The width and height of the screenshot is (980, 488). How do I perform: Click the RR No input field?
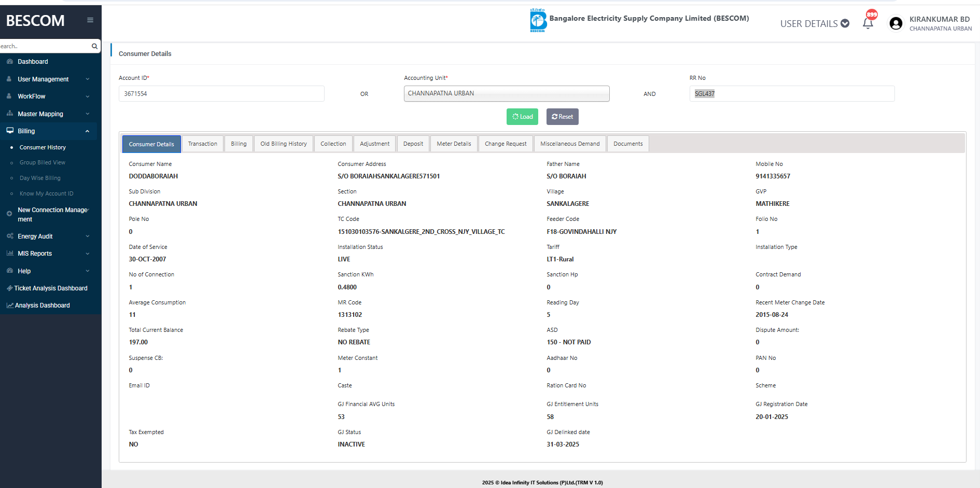click(x=792, y=93)
